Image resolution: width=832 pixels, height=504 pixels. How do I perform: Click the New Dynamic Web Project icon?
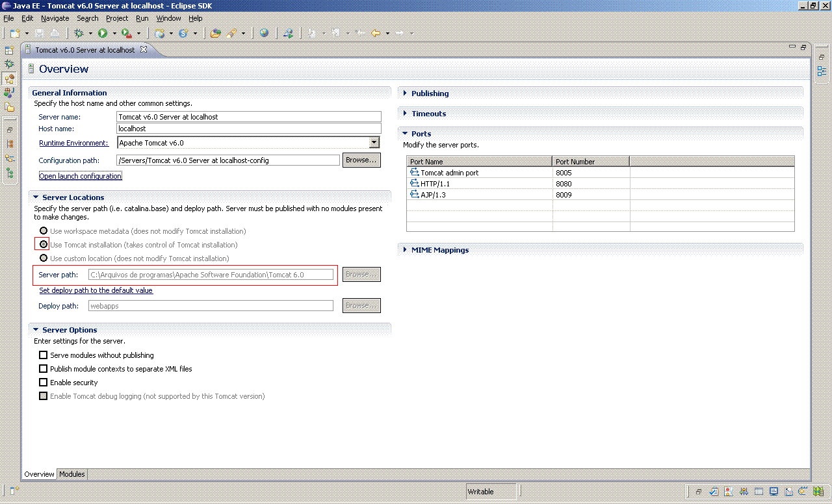160,32
